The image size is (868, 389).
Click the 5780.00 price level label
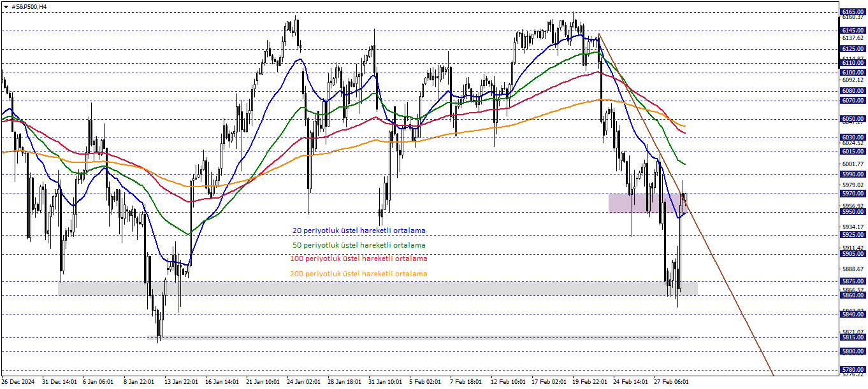click(853, 369)
